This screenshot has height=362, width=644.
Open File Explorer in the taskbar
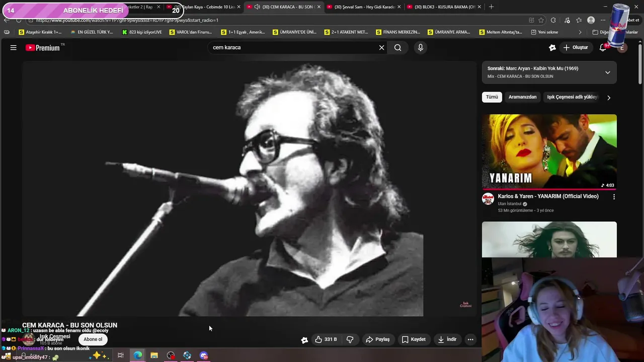pyautogui.click(x=154, y=355)
